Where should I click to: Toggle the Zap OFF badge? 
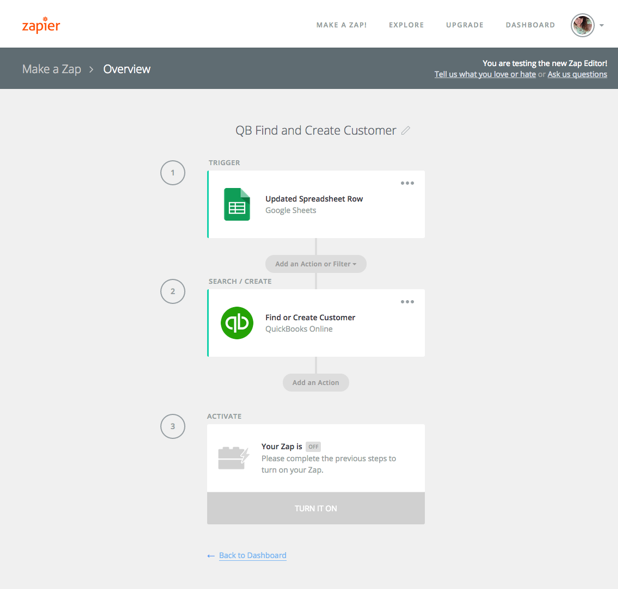coord(313,447)
